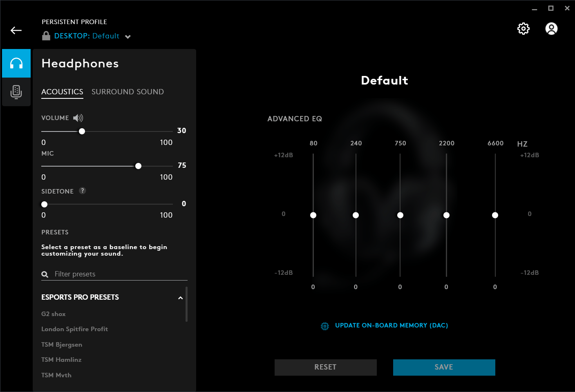Image resolution: width=575 pixels, height=392 pixels.
Task: Switch to the Acoustics tab
Action: tap(62, 92)
